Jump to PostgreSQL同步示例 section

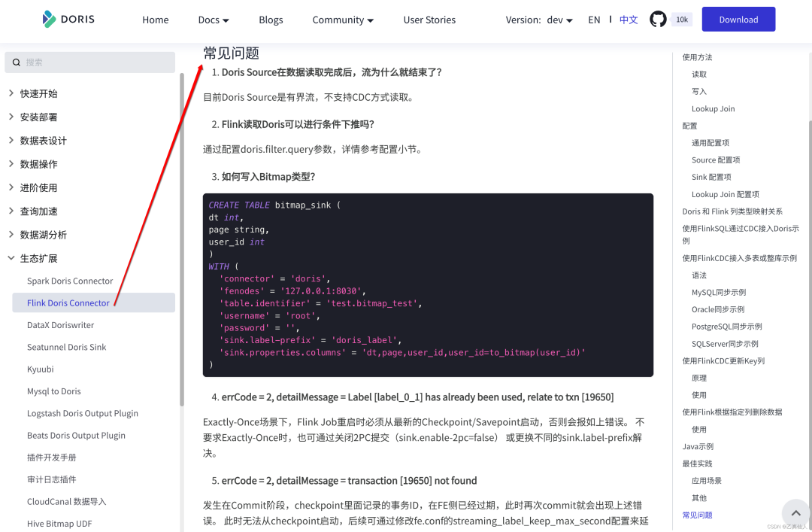(x=727, y=326)
